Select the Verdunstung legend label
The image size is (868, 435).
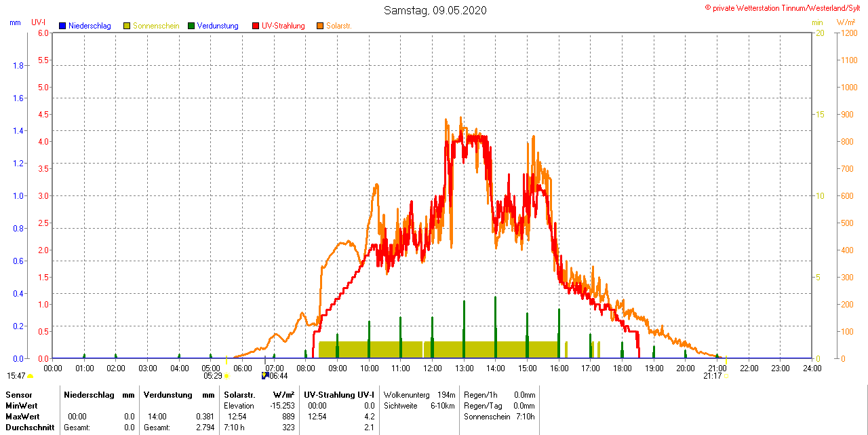[218, 26]
